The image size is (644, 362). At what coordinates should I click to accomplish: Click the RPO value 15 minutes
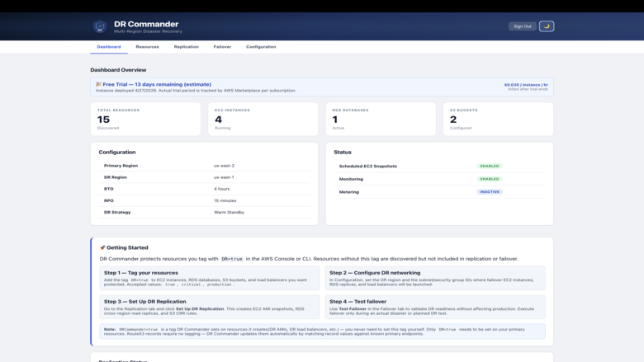tap(225, 200)
